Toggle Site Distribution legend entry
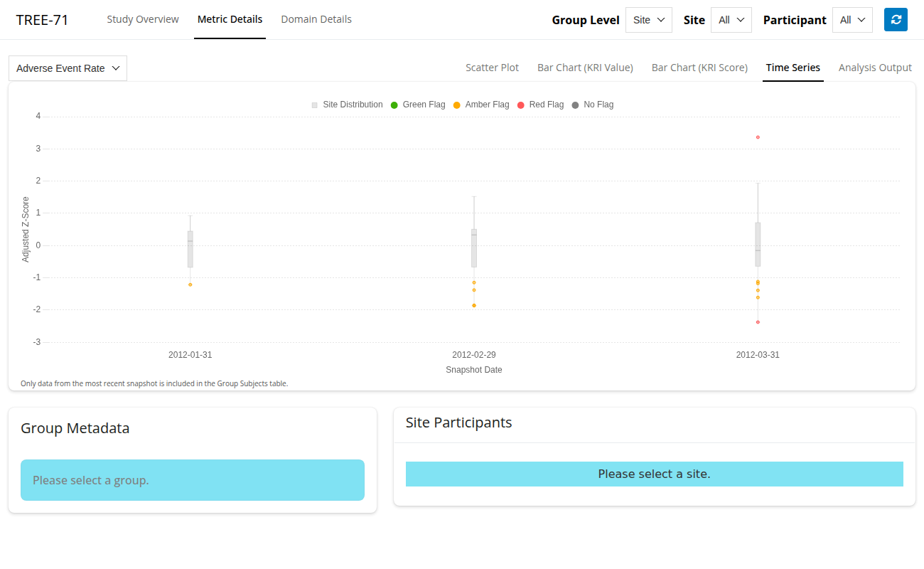 pos(347,105)
